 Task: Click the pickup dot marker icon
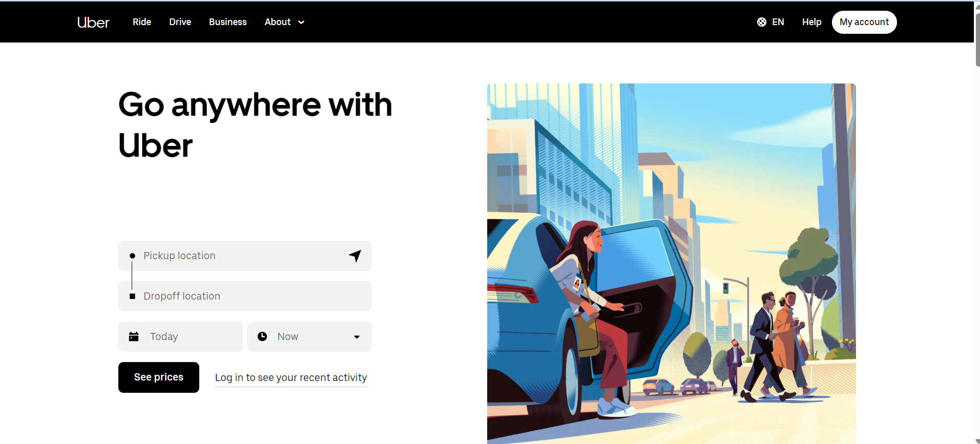click(x=132, y=256)
